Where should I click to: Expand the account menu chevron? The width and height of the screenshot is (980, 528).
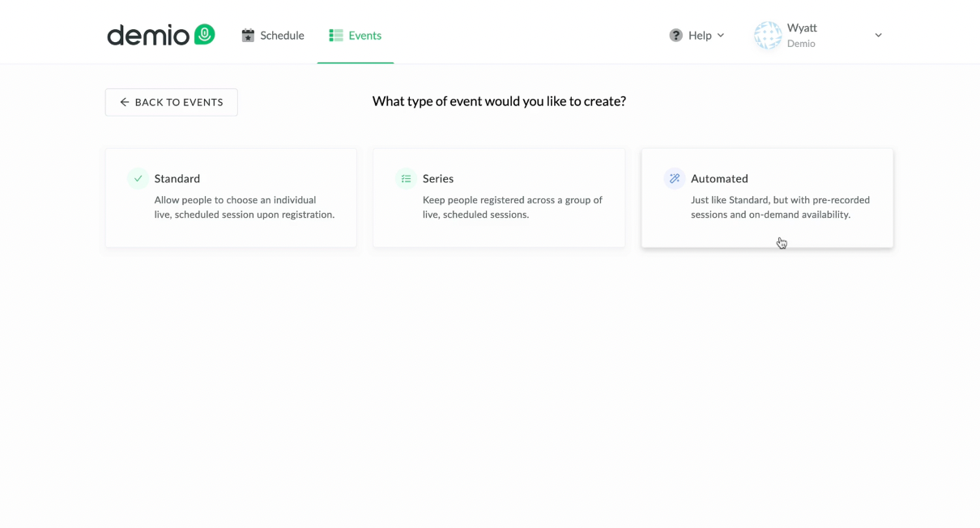coord(878,36)
